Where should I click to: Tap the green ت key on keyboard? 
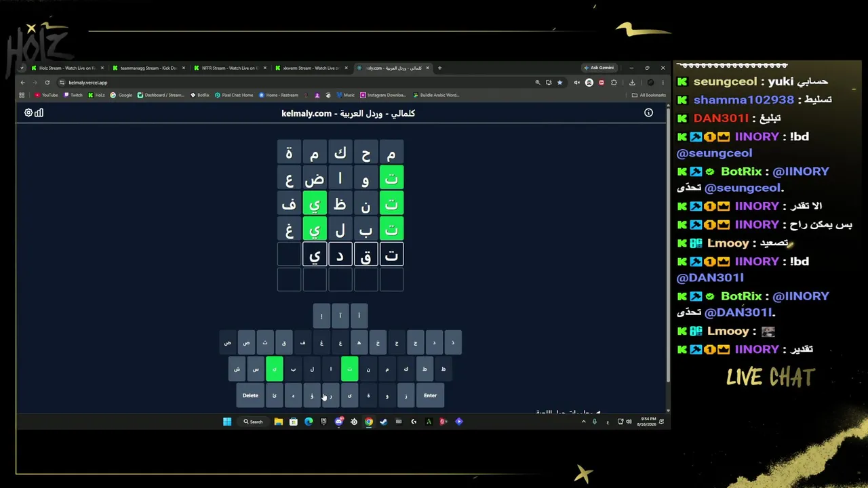(x=349, y=369)
